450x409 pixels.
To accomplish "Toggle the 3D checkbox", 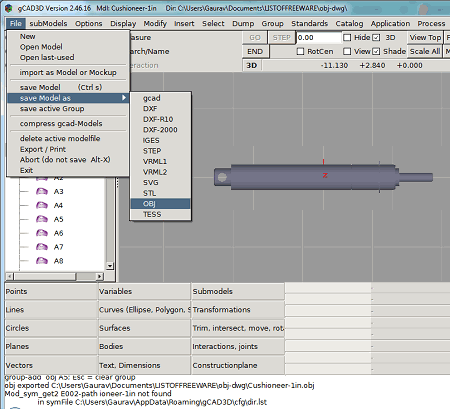I will (x=376, y=37).
